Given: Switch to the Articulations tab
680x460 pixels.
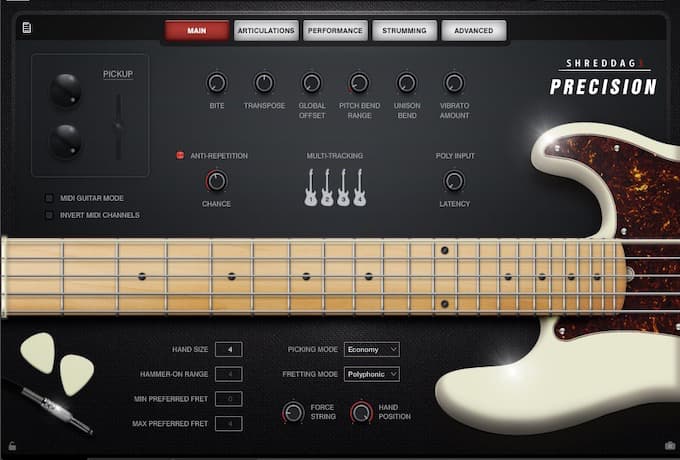Looking at the screenshot, I should (266, 30).
